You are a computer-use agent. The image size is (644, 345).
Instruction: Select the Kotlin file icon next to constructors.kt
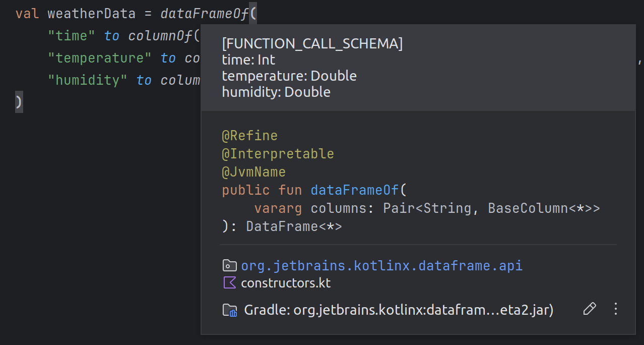click(x=229, y=283)
